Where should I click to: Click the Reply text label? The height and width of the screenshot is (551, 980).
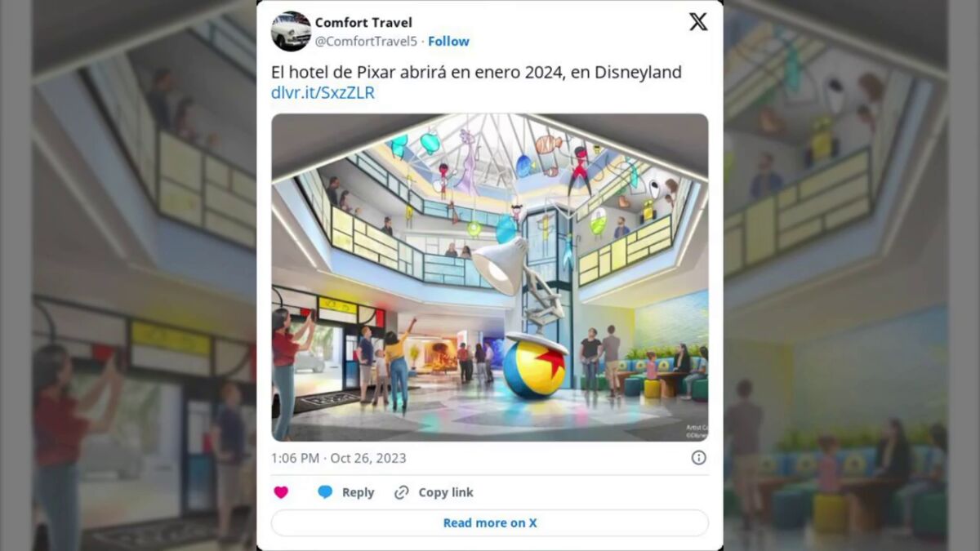[358, 492]
